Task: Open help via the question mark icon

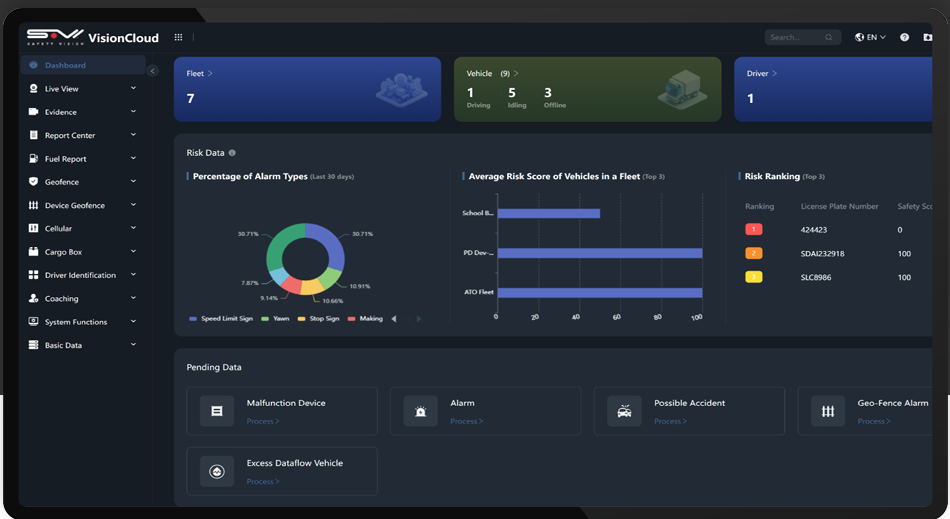Action: [x=904, y=37]
